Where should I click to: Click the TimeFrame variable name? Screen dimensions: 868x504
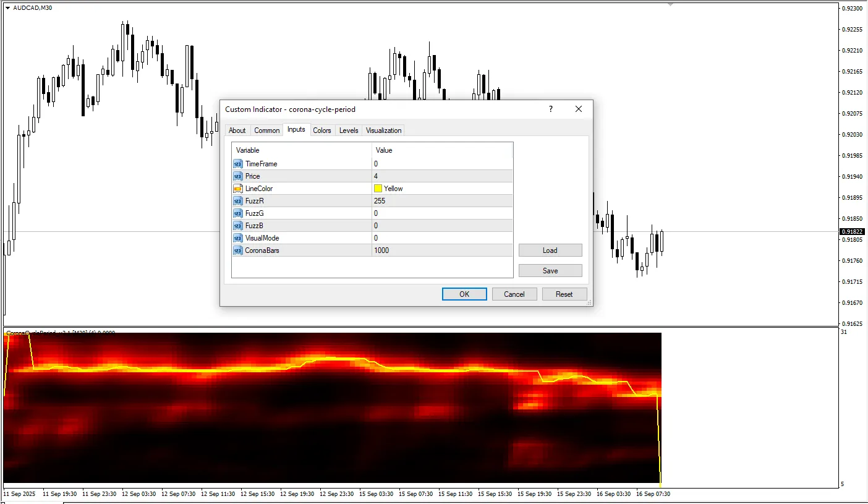[261, 164]
